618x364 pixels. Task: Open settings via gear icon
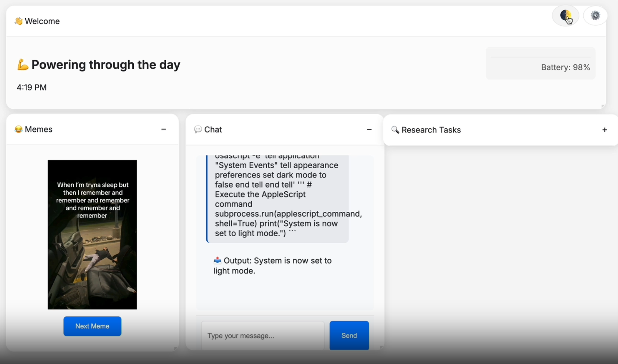595,16
